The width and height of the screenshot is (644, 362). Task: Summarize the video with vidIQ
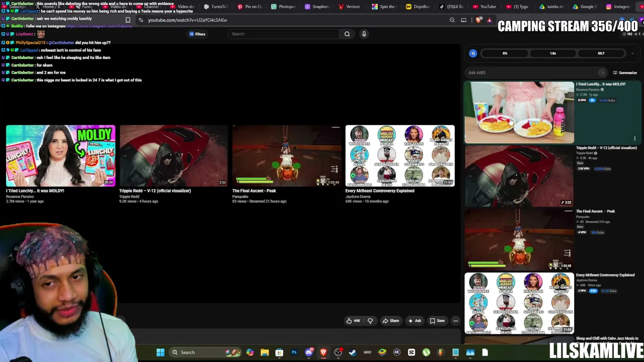[624, 72]
